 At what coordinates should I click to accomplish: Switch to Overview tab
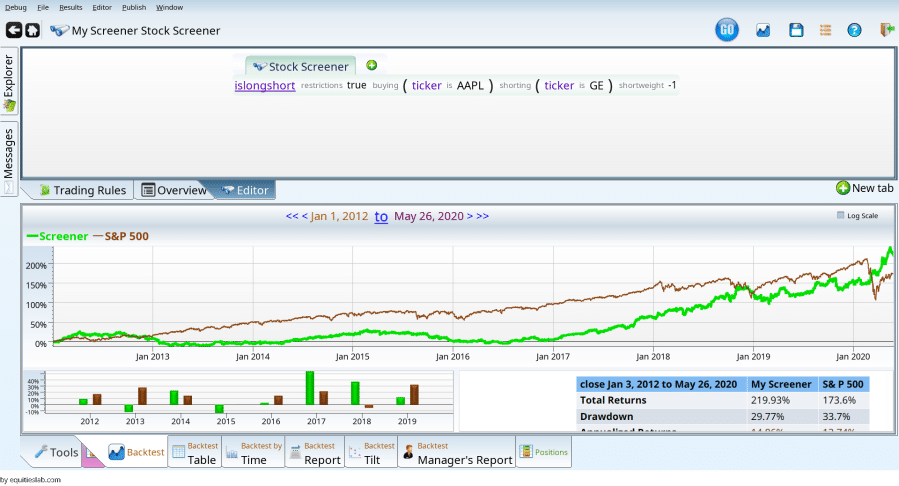click(x=174, y=190)
